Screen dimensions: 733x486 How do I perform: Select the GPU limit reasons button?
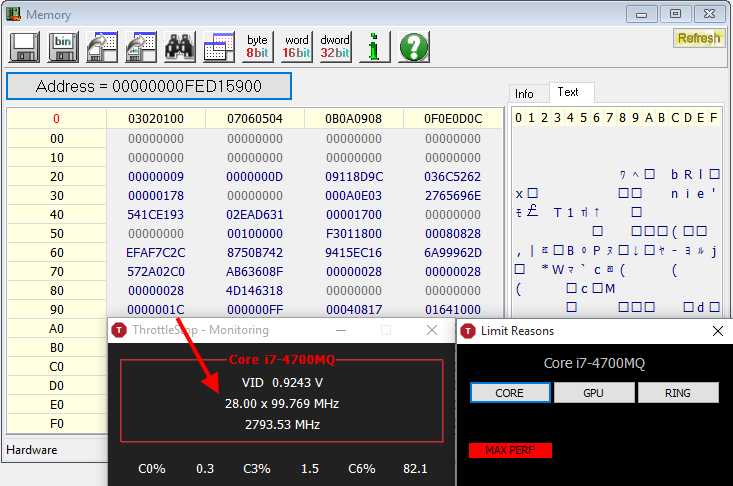[594, 393]
